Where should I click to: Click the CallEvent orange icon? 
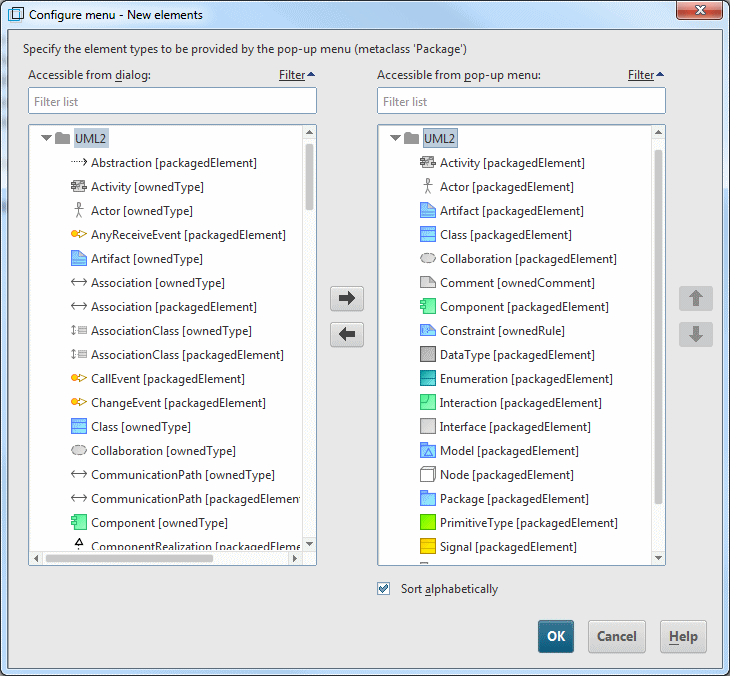click(79, 378)
